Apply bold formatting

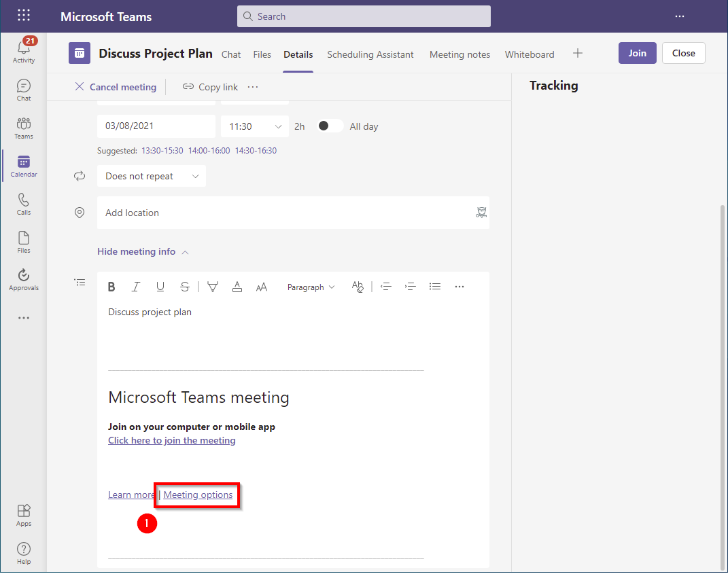[x=111, y=287]
